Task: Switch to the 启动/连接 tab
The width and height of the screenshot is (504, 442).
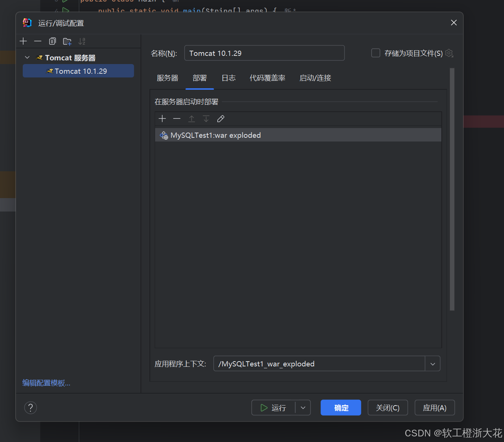Action: (x=315, y=78)
